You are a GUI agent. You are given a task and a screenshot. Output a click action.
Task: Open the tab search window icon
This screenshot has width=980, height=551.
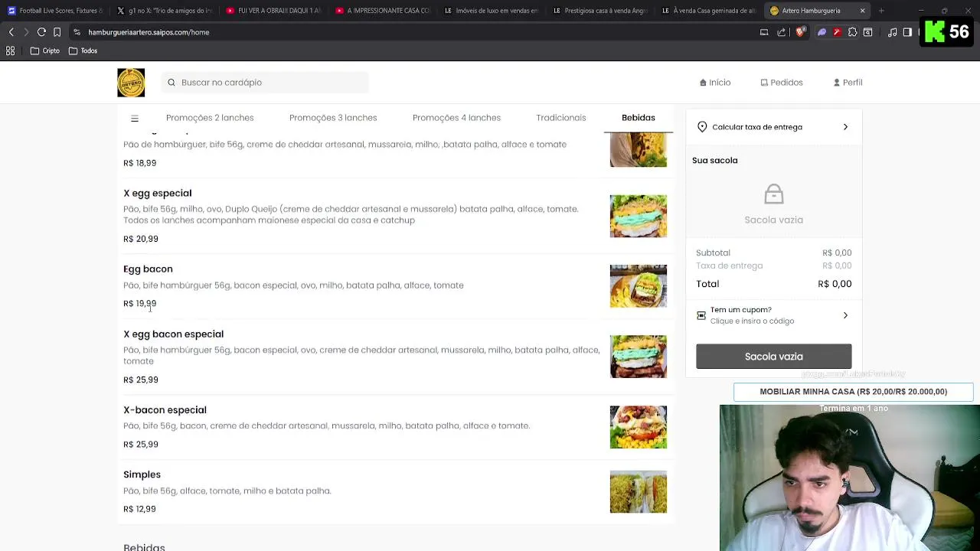click(x=867, y=32)
